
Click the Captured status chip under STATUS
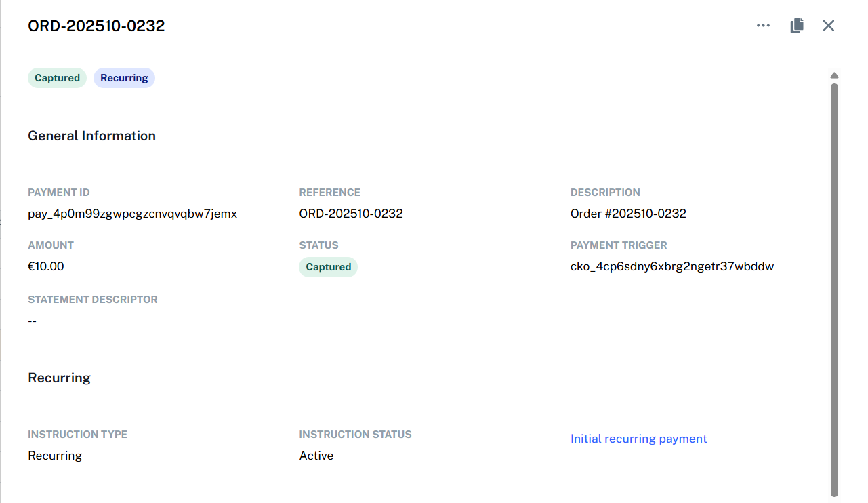328,266
